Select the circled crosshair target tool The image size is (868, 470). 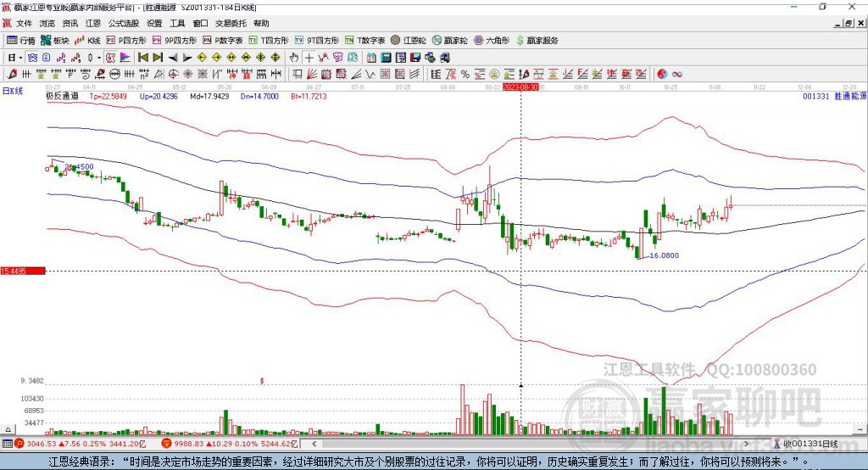[173, 75]
